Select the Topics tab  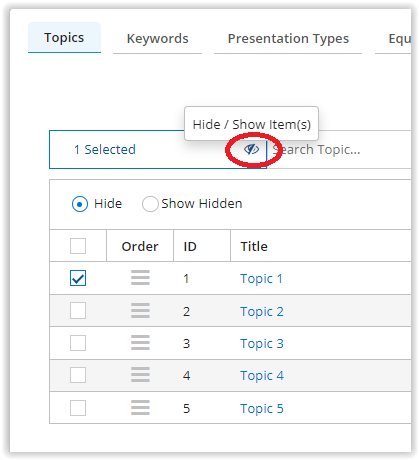pyautogui.click(x=64, y=38)
